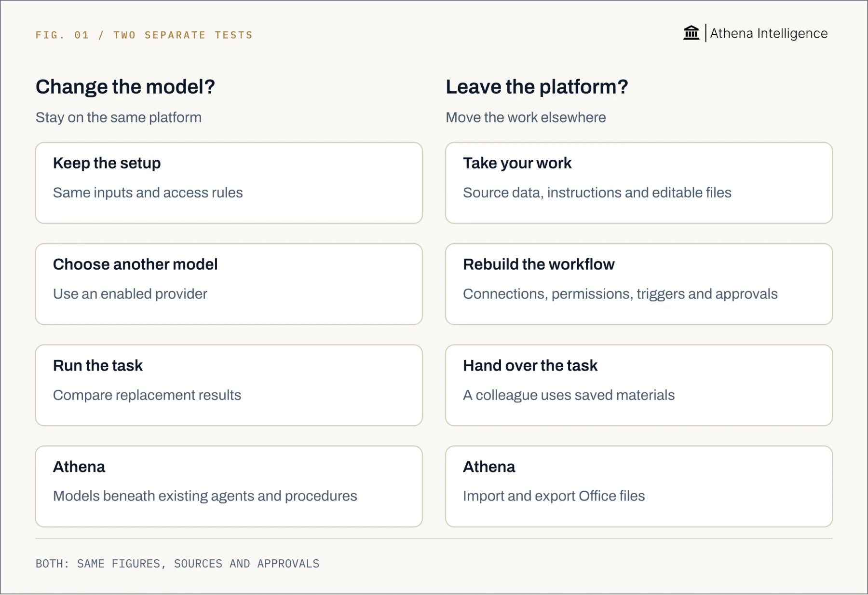Click 'Import and export Office files' text
Viewport: 868px width, 595px height.
coord(554,496)
